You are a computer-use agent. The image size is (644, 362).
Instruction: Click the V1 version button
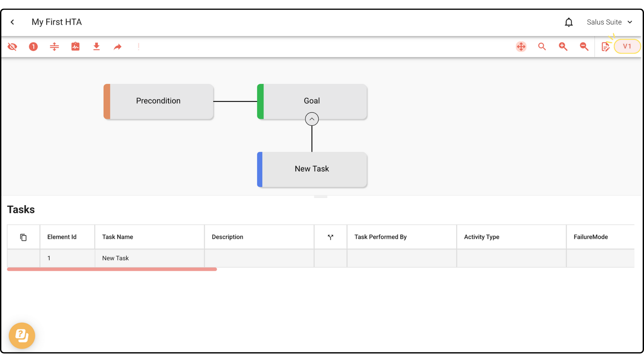(627, 47)
